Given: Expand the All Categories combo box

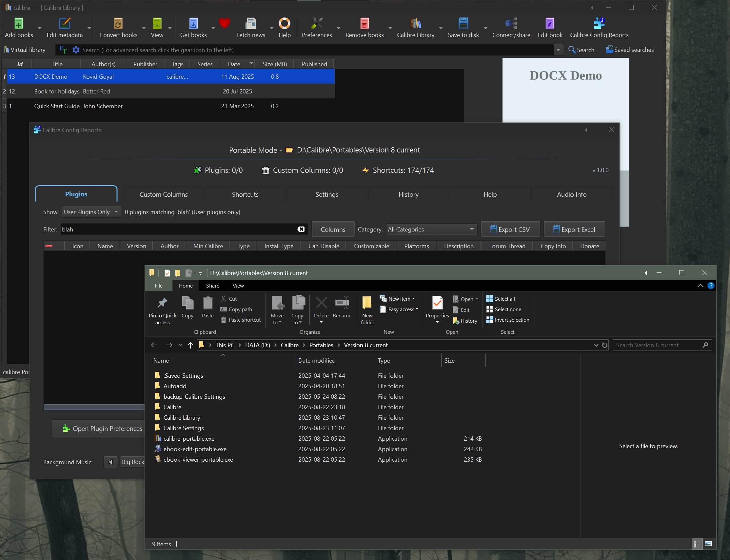Looking at the screenshot, I should [431, 229].
